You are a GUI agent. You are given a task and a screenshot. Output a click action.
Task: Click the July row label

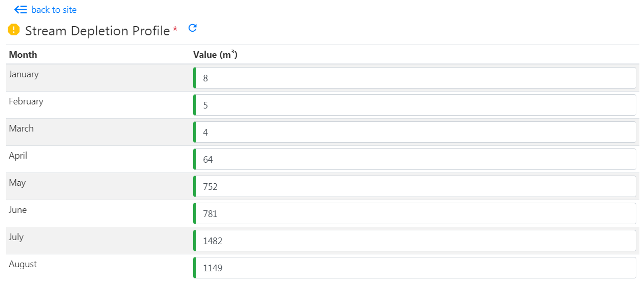[x=16, y=237]
